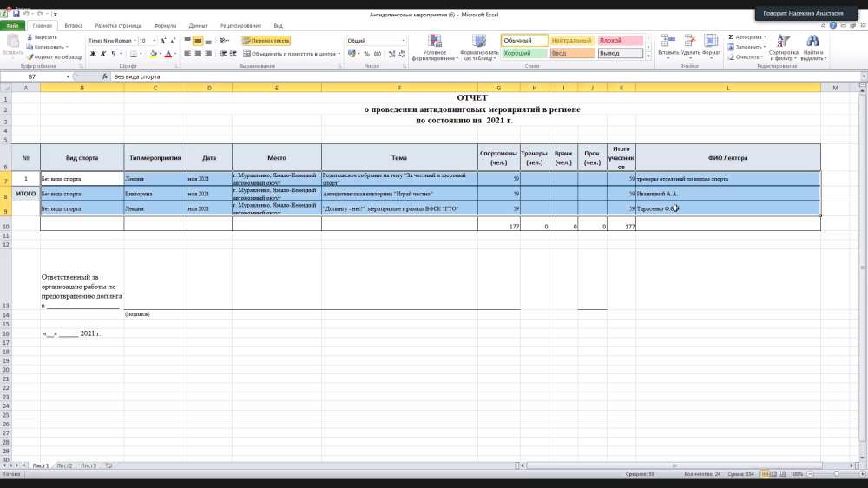Click the text orientation icon
This screenshot has height=488, width=868.
click(223, 41)
